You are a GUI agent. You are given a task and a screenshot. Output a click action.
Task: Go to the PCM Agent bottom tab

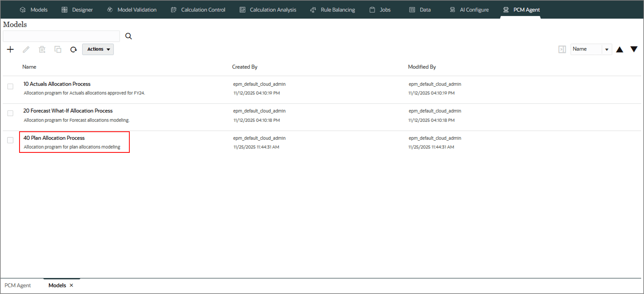(x=18, y=285)
